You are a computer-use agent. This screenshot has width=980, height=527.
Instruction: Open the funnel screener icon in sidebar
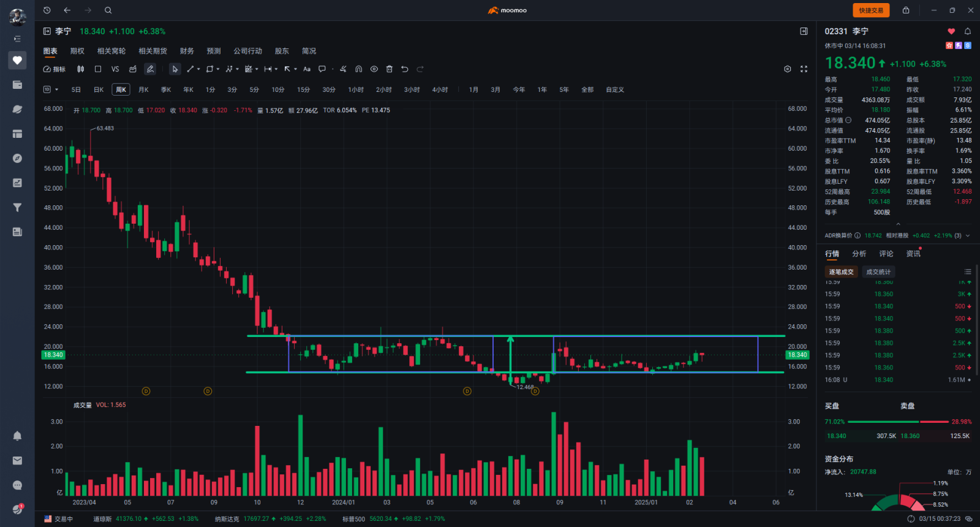(17, 207)
